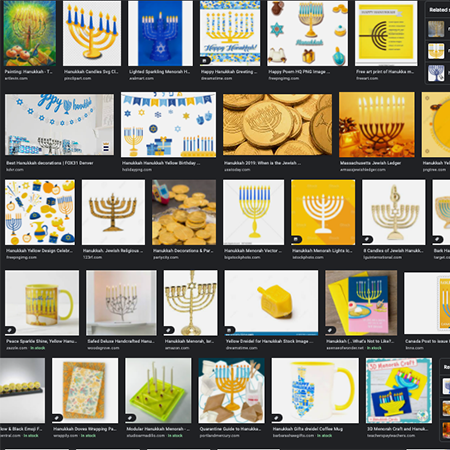Open Hanukkah Yellow Design Celebration pattern image
This screenshot has width=450, height=450.
40,212
